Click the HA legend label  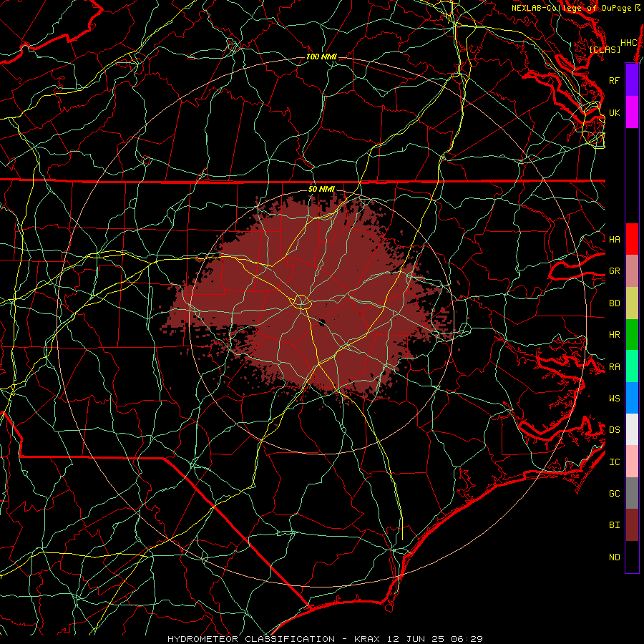pyautogui.click(x=615, y=240)
